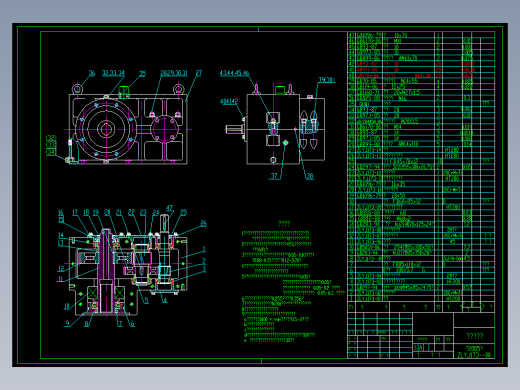The image size is (520, 390).
Task: Click section view callout number 19
Action: tap(96, 213)
